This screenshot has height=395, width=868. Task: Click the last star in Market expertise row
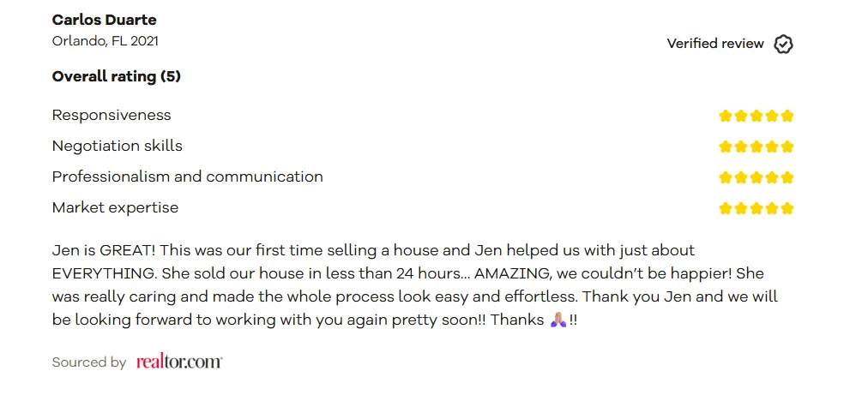coord(787,208)
